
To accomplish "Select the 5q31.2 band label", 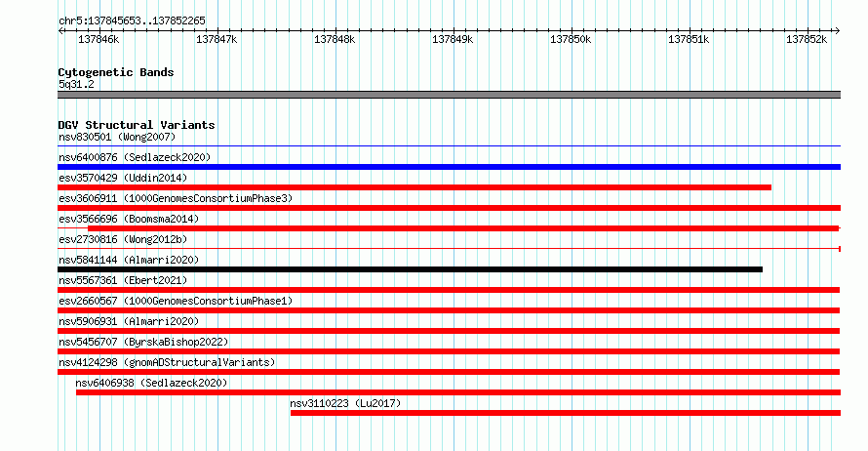I will [x=76, y=84].
